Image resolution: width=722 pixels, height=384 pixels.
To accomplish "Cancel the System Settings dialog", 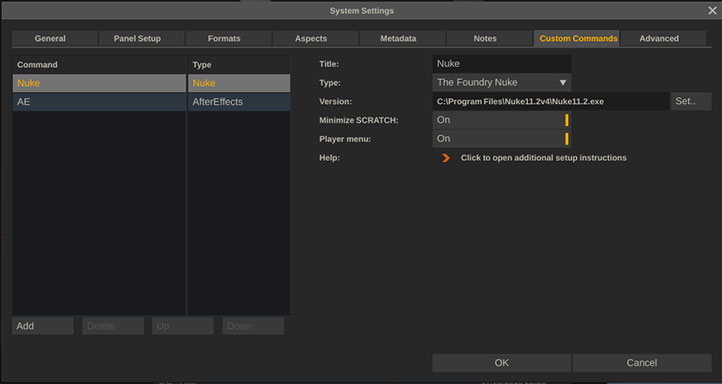I will tap(642, 363).
